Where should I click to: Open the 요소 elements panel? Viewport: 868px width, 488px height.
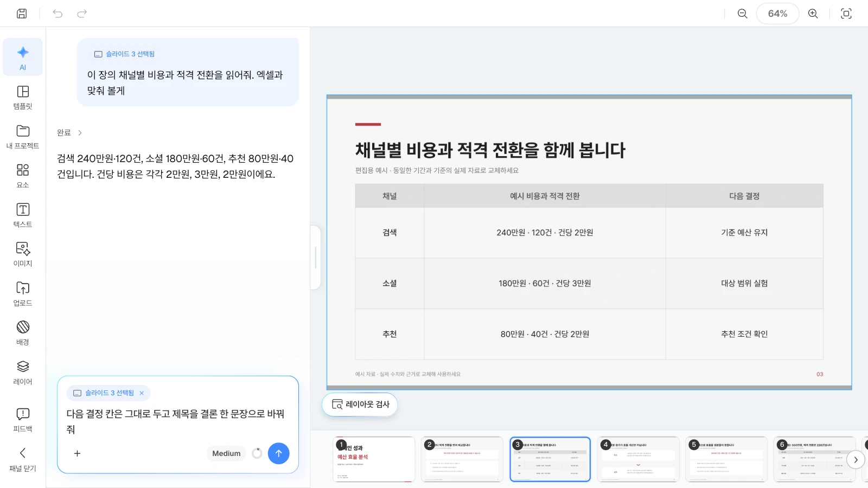23,176
